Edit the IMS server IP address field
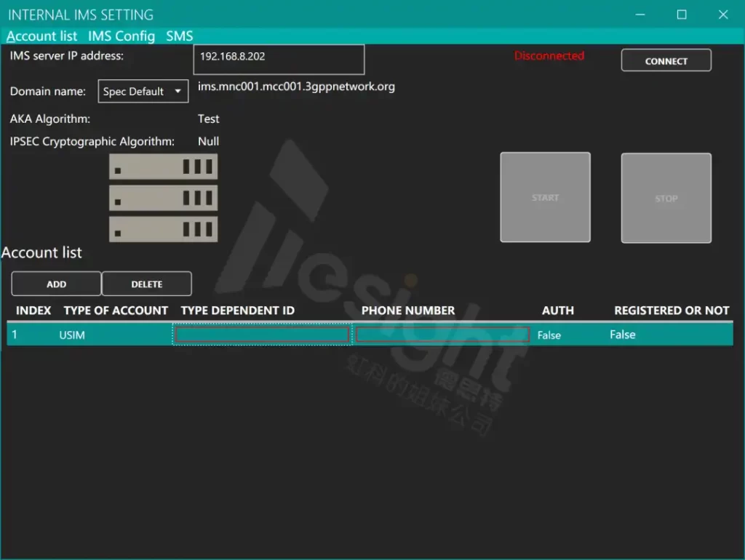745x560 pixels. [x=279, y=59]
